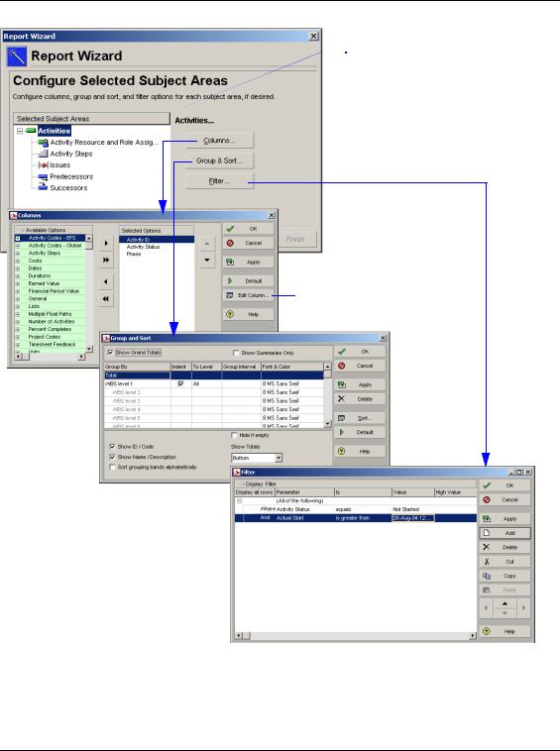
Task: Remove selected option with single left arrow
Action: click(x=106, y=281)
